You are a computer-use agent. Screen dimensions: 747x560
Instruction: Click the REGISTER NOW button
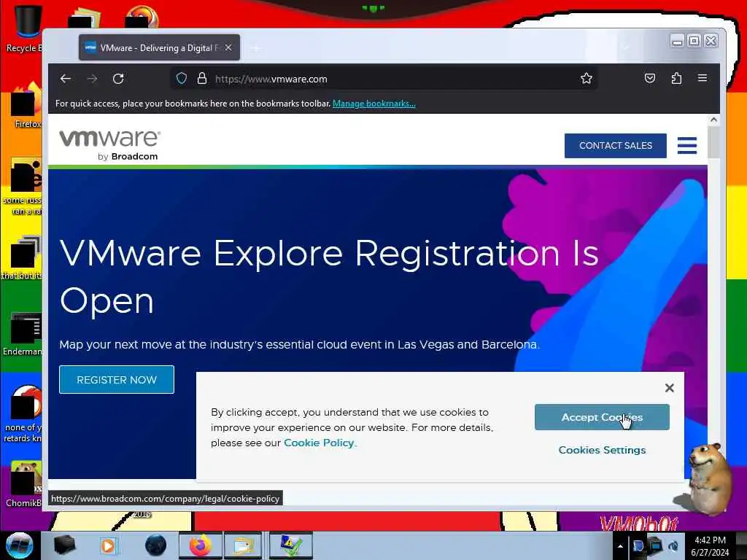117,379
